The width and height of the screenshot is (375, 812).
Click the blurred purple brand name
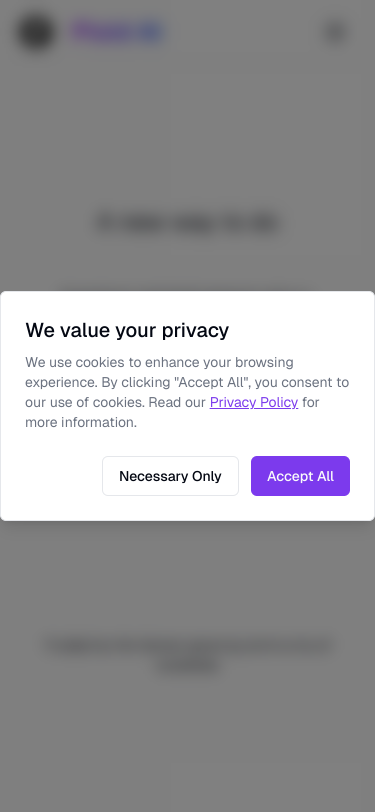point(118,32)
